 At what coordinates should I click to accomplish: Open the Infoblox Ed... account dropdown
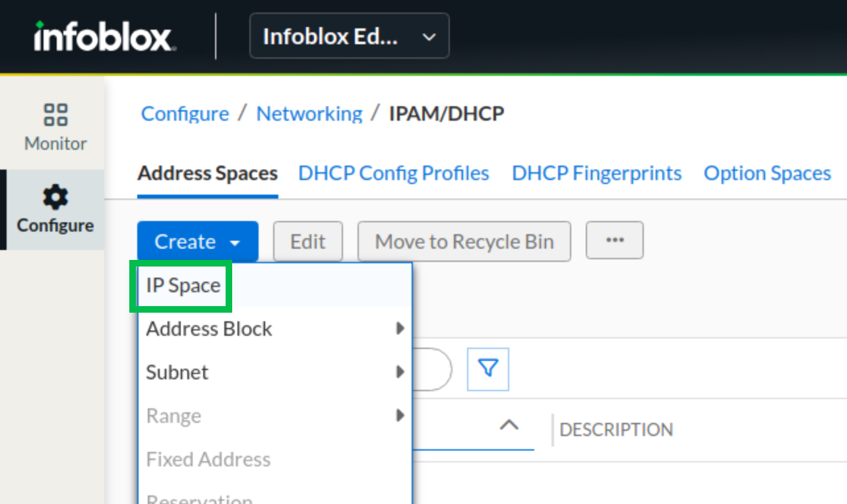point(349,36)
